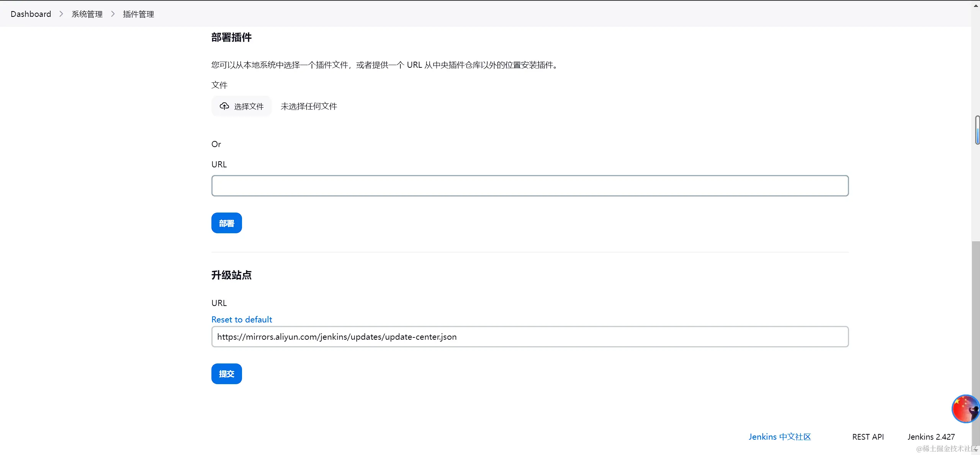Open Jenkins 中文社区 link
The width and height of the screenshot is (980, 455).
click(780, 437)
